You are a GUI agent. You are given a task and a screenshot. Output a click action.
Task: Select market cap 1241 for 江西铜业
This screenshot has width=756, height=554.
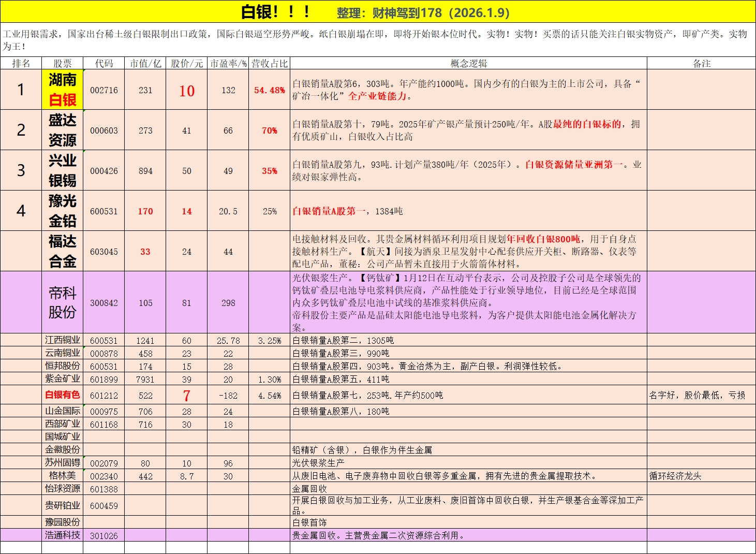coord(145,341)
